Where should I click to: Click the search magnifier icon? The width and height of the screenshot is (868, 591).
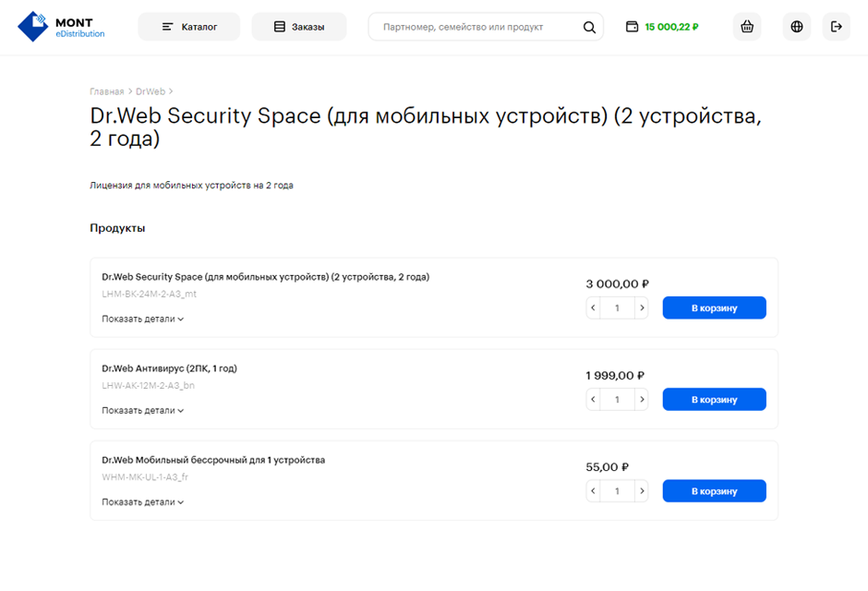[x=589, y=27]
